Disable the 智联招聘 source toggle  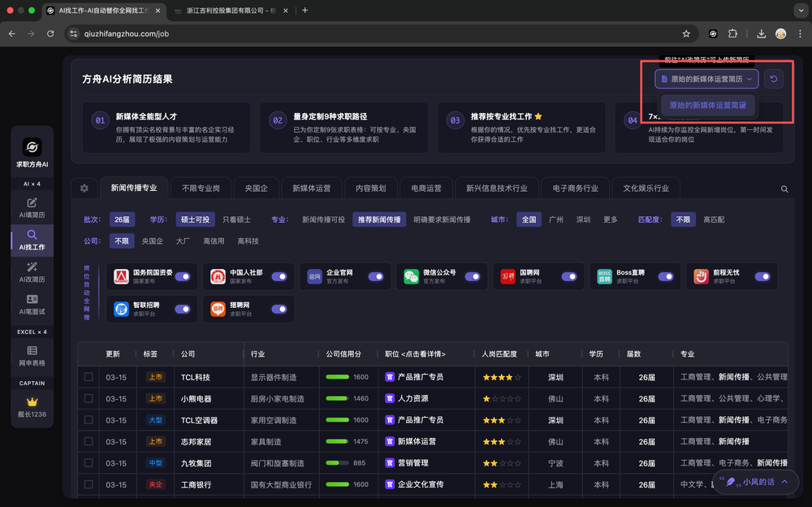click(183, 309)
